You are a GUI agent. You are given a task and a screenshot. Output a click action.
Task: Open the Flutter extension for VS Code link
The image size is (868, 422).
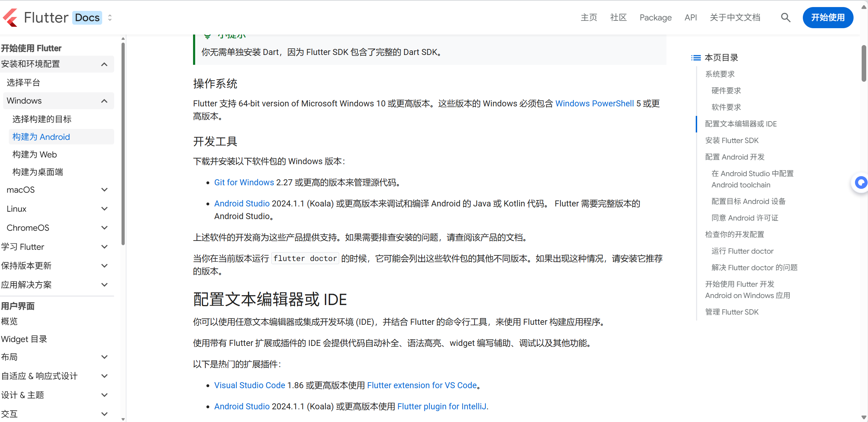click(x=422, y=385)
